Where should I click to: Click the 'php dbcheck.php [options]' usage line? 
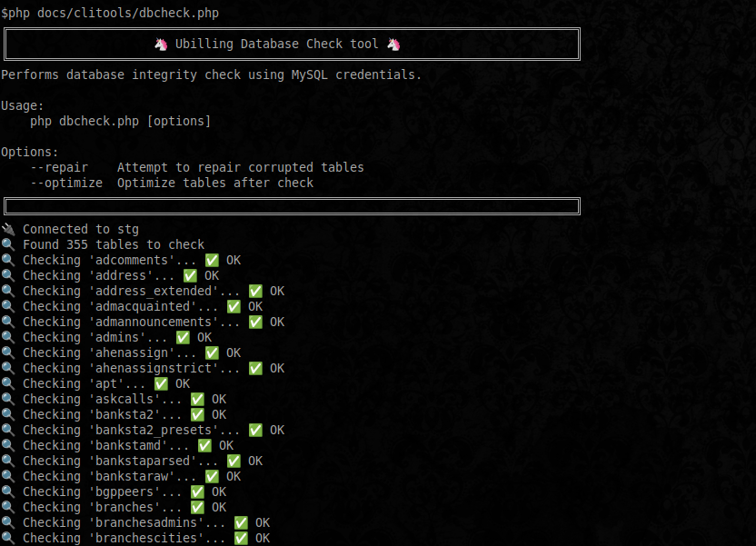coord(120,121)
